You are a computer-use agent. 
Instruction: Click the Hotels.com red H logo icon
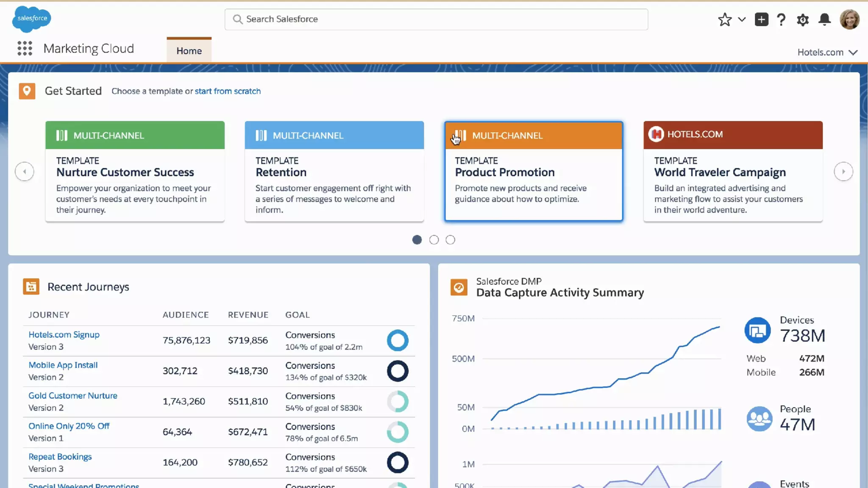656,134
